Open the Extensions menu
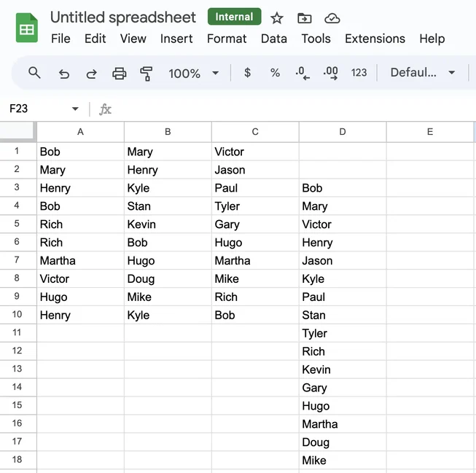476x473 pixels. 375,39
